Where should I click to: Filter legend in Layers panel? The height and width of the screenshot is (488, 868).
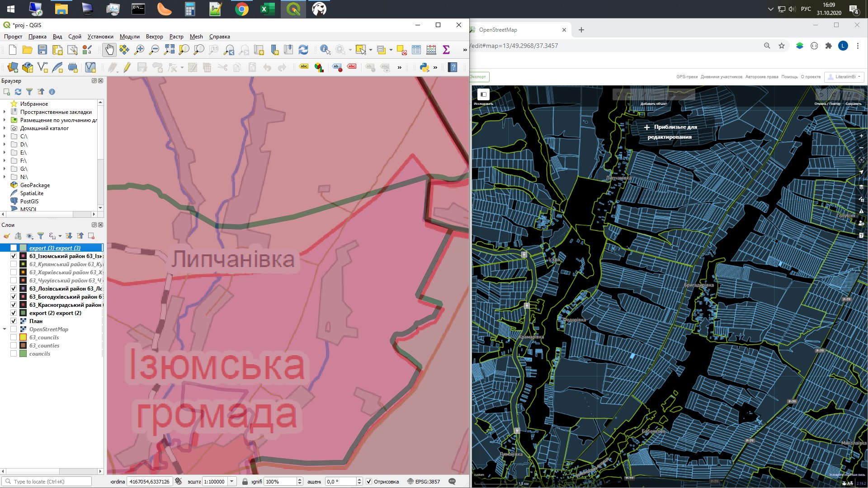point(41,236)
